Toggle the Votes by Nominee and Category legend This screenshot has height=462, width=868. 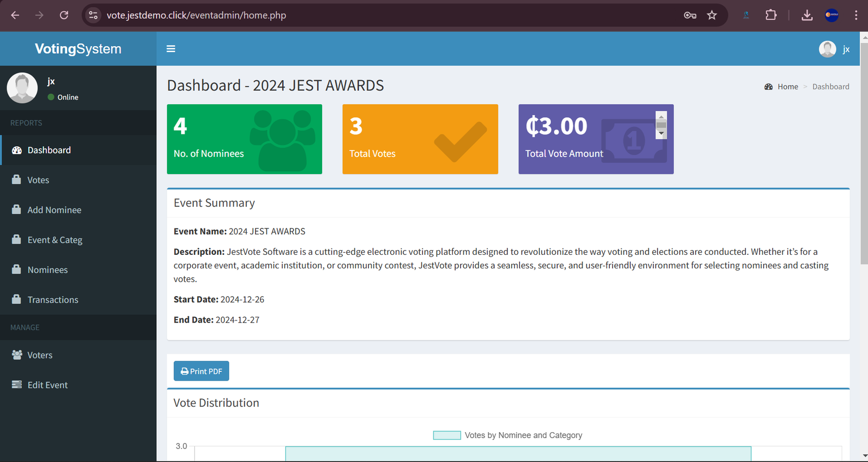coord(507,435)
